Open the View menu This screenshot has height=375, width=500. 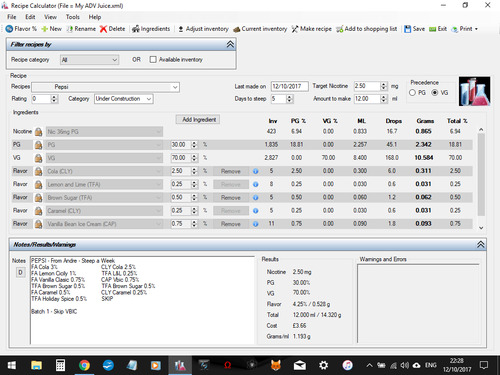click(x=50, y=17)
